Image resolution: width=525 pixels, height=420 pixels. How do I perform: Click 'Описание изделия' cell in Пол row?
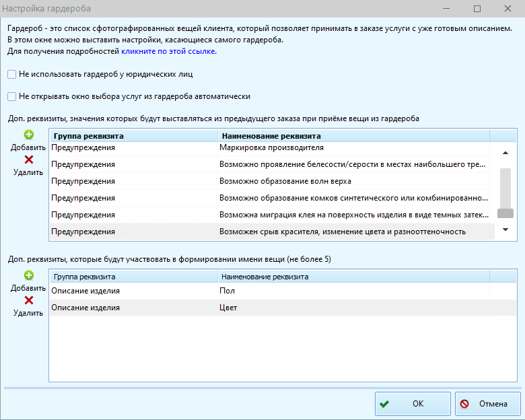pos(134,291)
